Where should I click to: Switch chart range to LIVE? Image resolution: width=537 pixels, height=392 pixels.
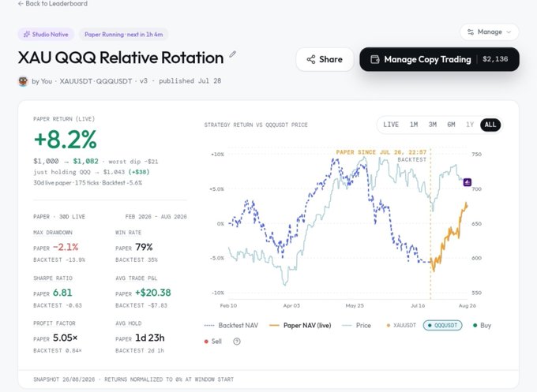tap(391, 125)
